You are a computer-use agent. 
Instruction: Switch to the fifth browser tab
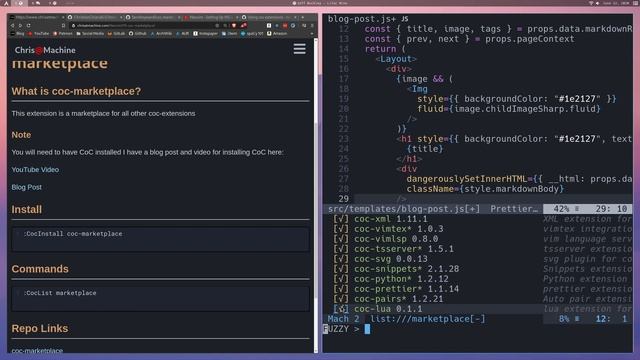tap(269, 18)
